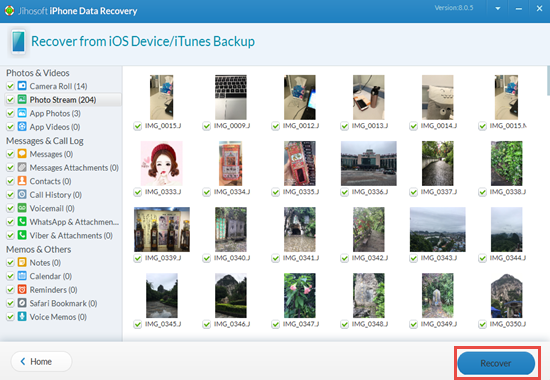Click the Safari Bookmark icon
Screen dimensions: 550x380
[x=22, y=303]
